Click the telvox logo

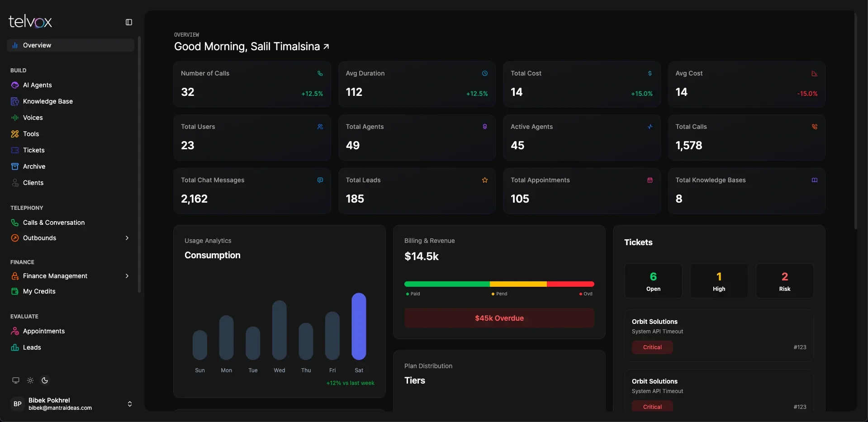30,21
